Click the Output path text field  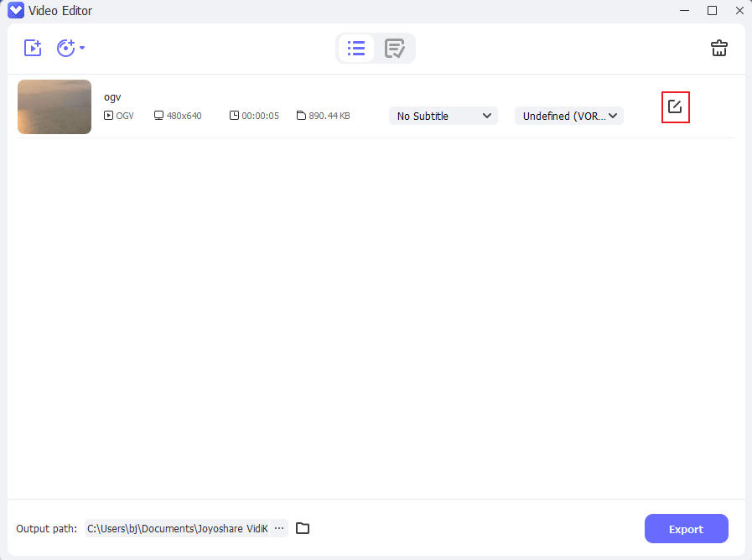click(x=177, y=529)
